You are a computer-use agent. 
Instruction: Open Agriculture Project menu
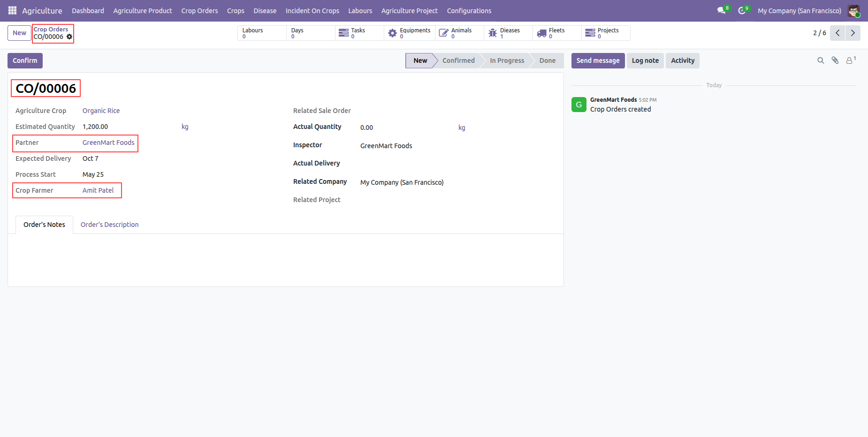click(409, 10)
